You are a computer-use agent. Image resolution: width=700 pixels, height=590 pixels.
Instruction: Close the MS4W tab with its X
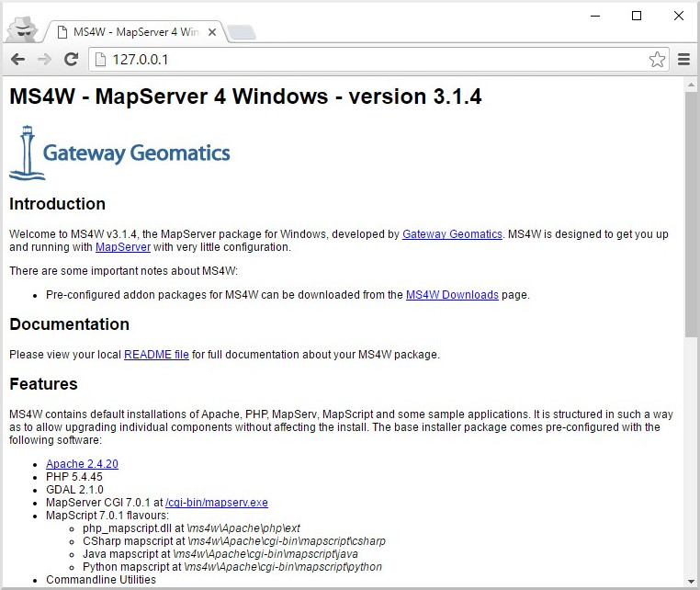[212, 32]
